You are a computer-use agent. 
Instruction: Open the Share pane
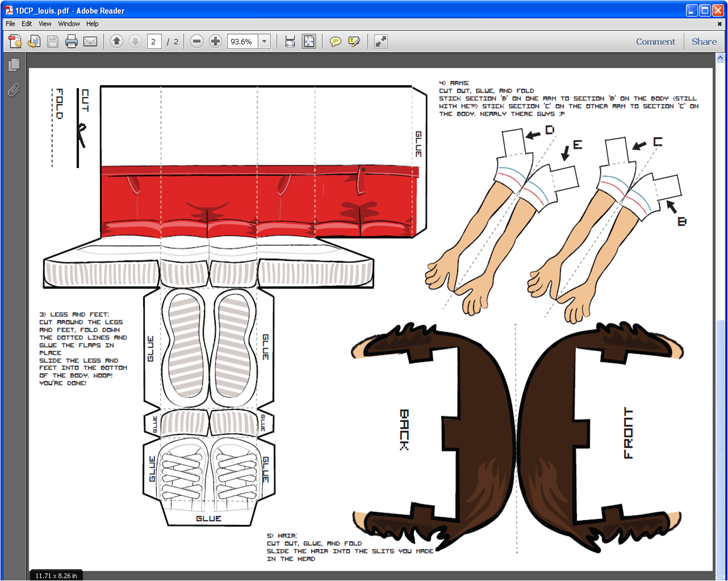704,41
